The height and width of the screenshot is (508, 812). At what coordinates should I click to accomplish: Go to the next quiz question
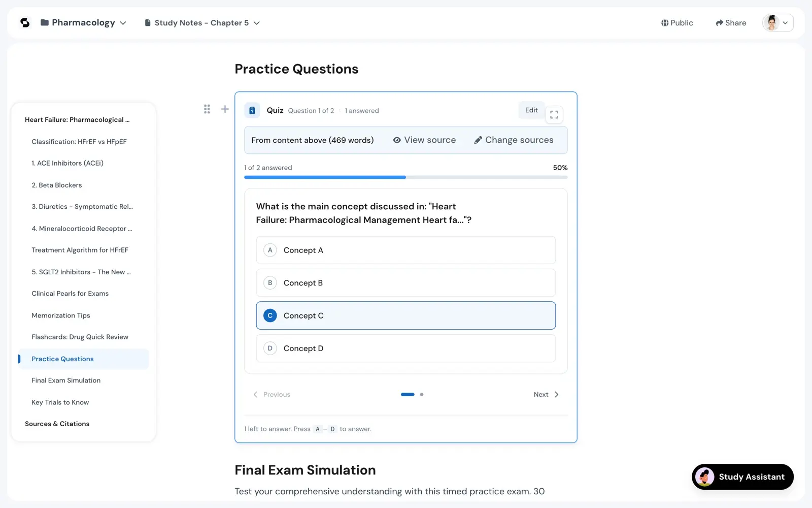[546, 395]
